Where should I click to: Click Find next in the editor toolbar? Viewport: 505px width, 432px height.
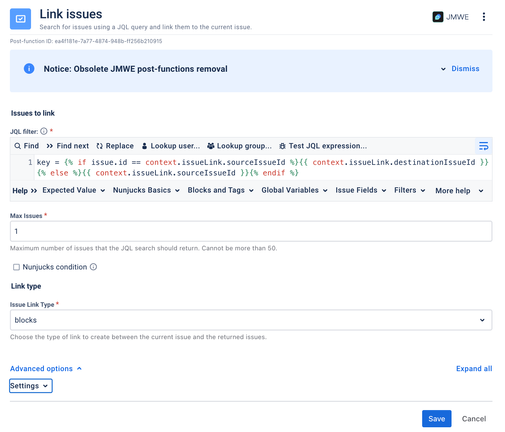click(68, 146)
